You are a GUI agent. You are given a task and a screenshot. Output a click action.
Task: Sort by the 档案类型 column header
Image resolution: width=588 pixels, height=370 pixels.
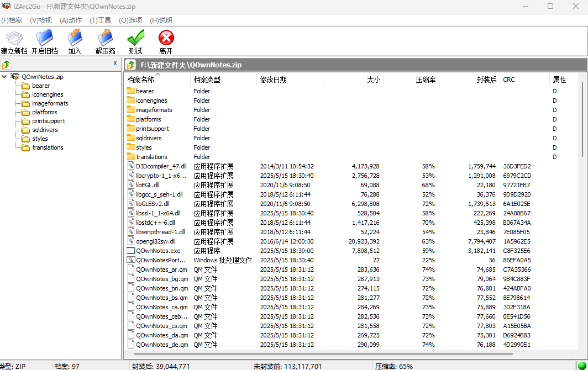point(223,80)
